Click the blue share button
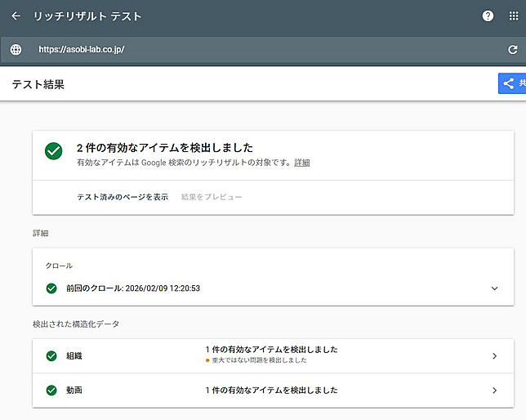 coord(512,83)
